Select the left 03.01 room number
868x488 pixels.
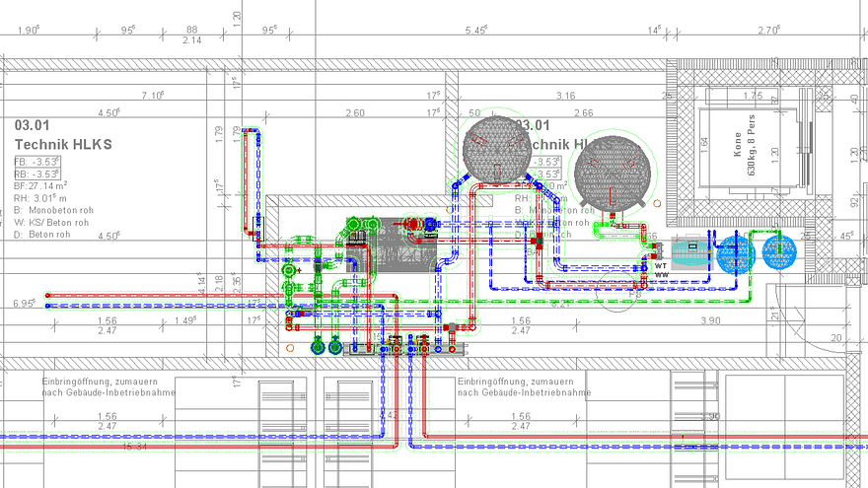[x=32, y=126]
